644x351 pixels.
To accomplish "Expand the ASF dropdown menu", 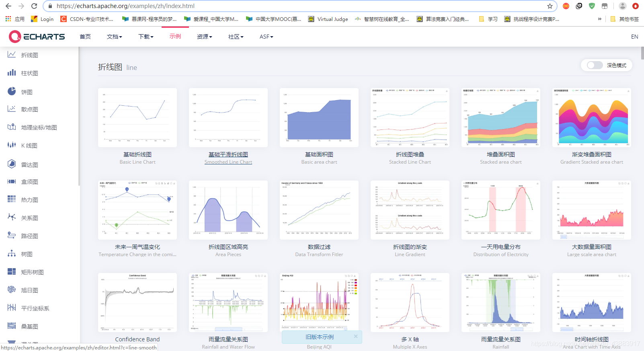I will (266, 37).
